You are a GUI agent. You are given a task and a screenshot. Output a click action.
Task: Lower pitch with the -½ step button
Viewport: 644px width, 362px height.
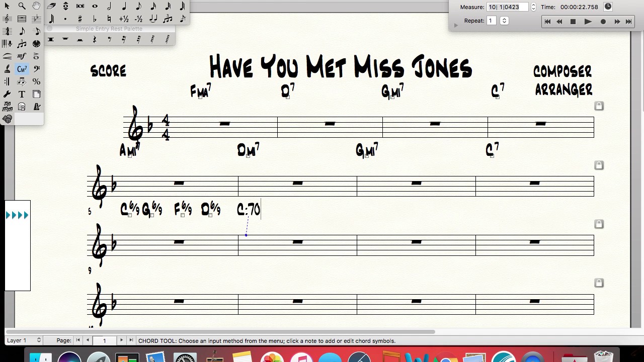(138, 19)
